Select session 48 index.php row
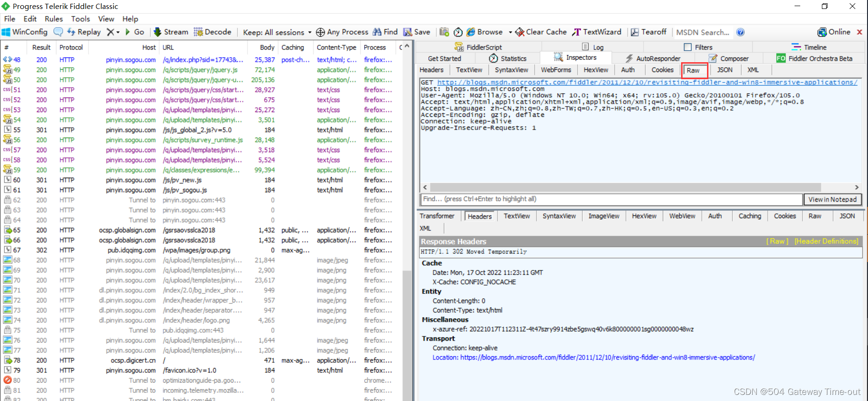 pyautogui.click(x=201, y=60)
